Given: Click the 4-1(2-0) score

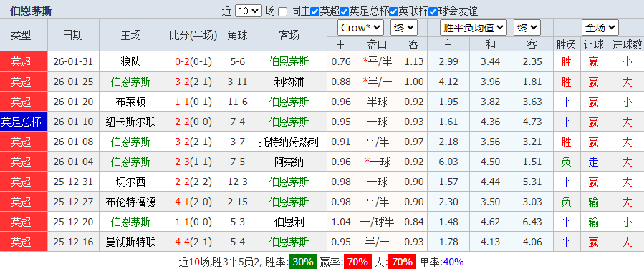Looking at the screenshot, I should (193, 202).
